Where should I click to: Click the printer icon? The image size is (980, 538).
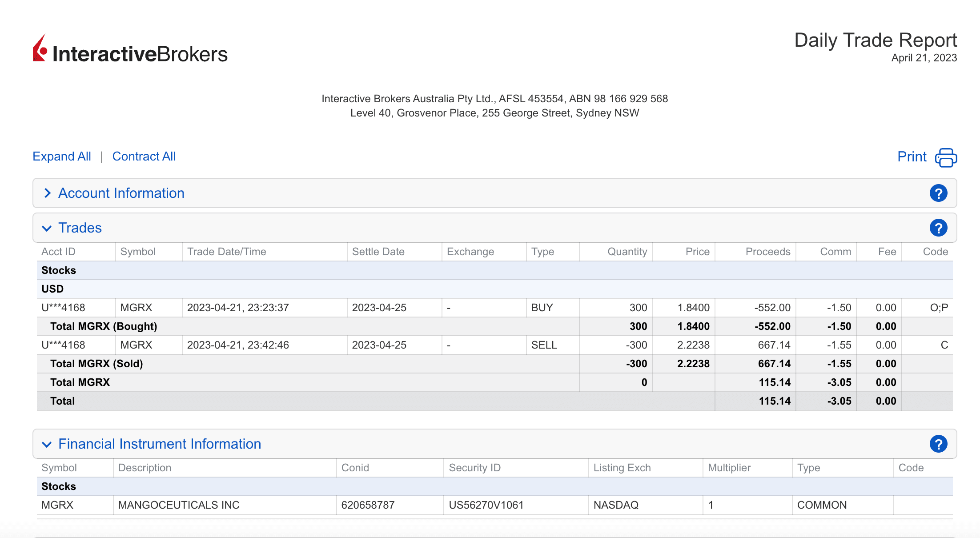(x=946, y=157)
